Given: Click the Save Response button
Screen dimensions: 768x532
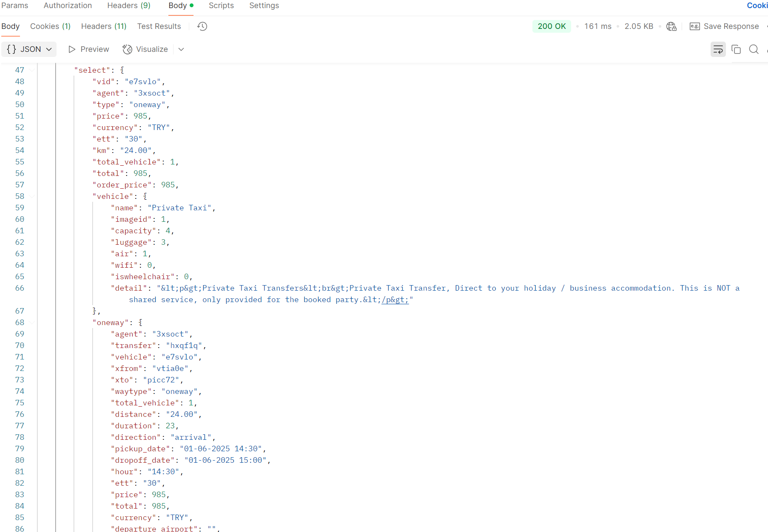Looking at the screenshot, I should [x=731, y=26].
